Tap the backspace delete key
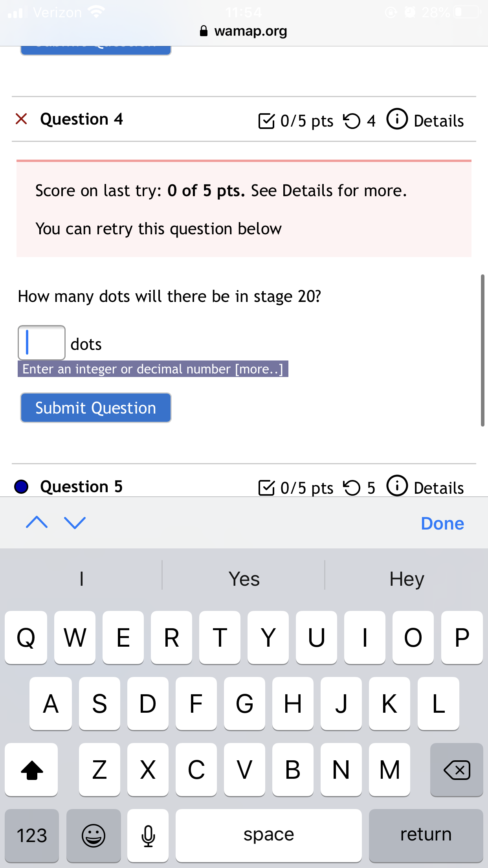This screenshot has height=868, width=488. coord(457,770)
